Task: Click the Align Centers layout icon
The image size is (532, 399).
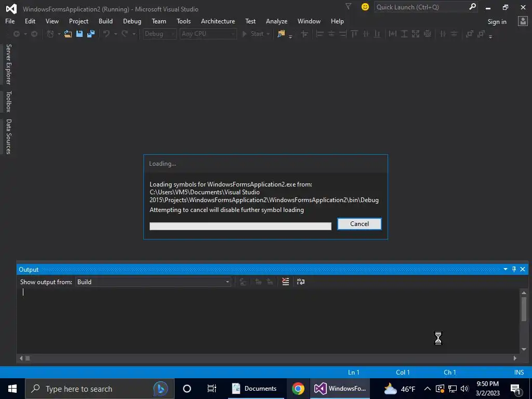Action: (x=331, y=34)
